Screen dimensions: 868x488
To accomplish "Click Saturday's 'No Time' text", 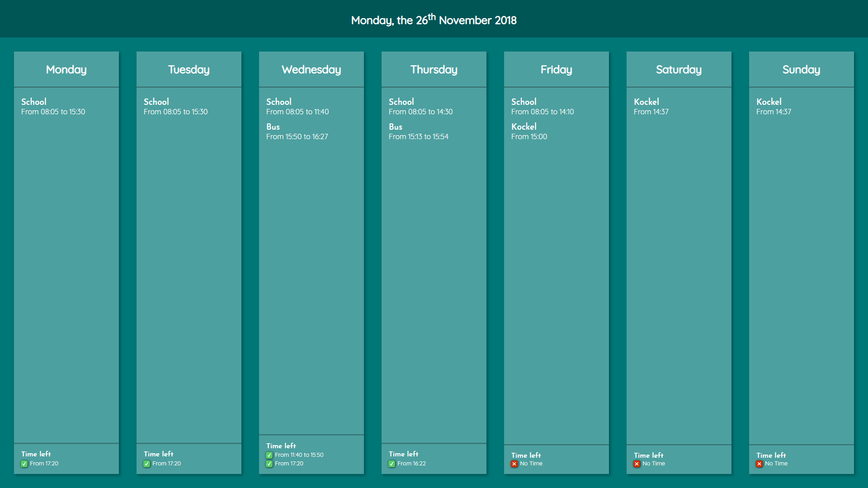I will [654, 464].
